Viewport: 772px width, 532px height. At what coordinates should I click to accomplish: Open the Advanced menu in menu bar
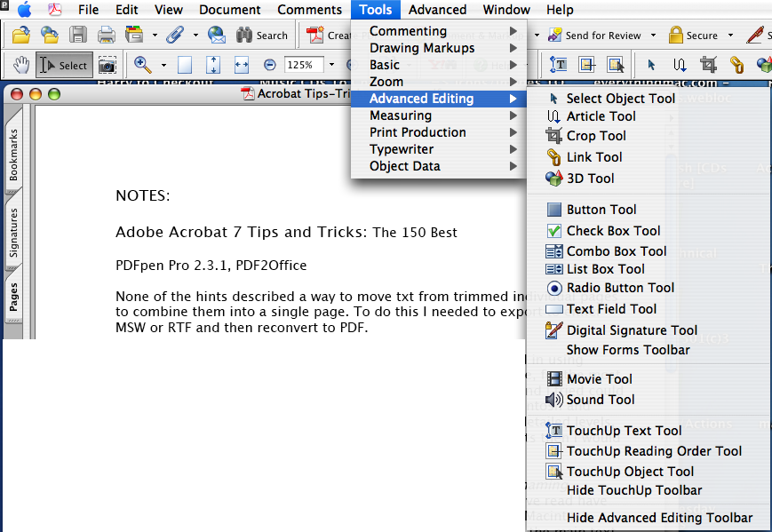(437, 10)
